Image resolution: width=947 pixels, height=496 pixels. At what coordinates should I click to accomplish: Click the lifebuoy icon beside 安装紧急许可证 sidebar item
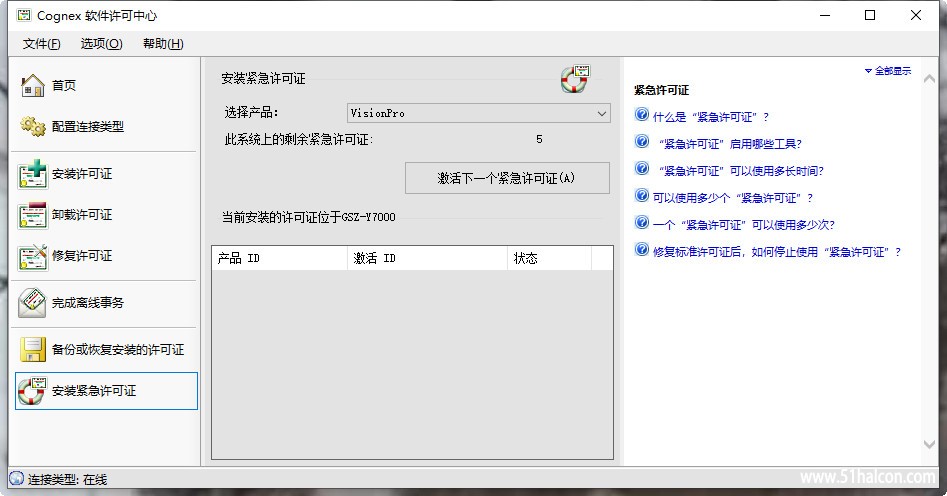33,391
